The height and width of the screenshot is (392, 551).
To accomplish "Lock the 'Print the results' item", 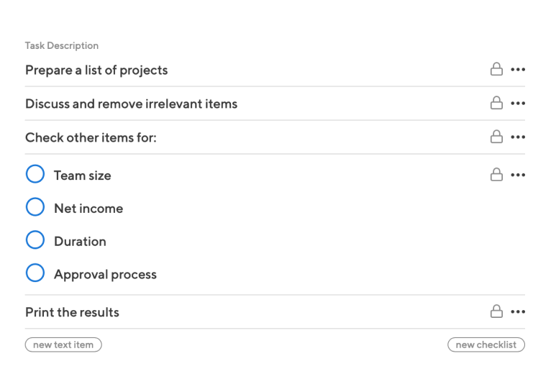I will [x=496, y=311].
